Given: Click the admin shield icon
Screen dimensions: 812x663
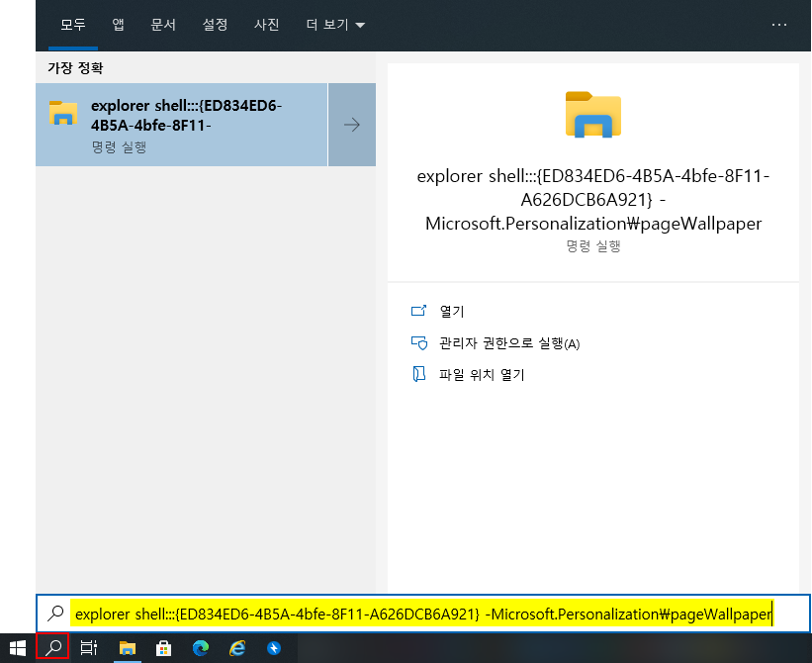Looking at the screenshot, I should pos(419,343).
